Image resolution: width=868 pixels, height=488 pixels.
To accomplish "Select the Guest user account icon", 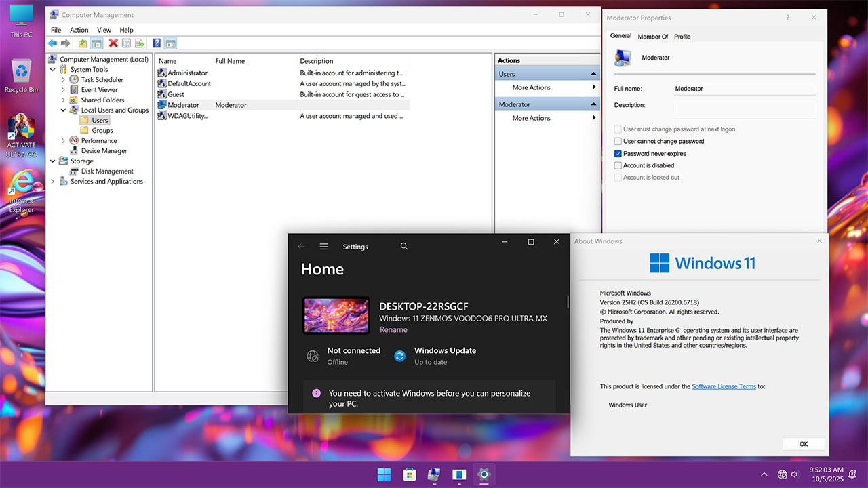I will [x=162, y=94].
